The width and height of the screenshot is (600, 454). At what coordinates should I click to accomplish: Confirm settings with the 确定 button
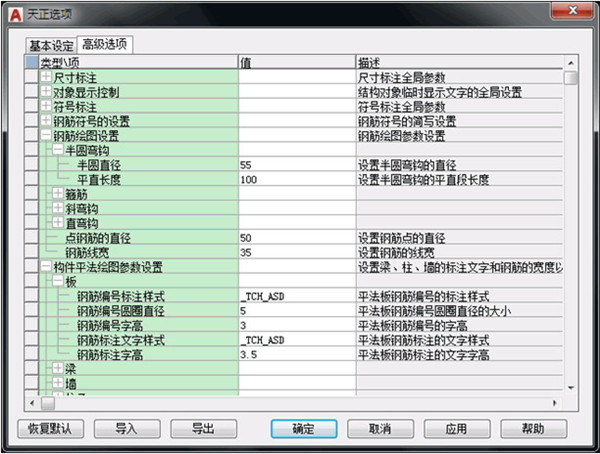304,428
